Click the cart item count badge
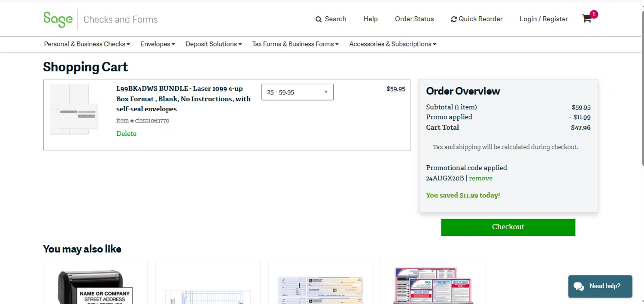The width and height of the screenshot is (644, 304). (x=594, y=14)
